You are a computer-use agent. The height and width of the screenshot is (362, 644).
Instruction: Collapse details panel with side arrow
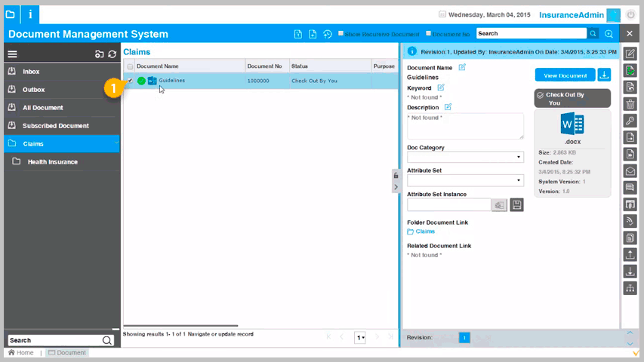click(x=396, y=187)
